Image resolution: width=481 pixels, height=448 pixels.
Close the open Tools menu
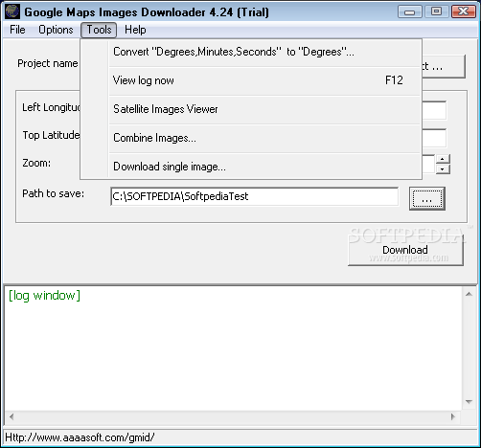pyautogui.click(x=99, y=30)
